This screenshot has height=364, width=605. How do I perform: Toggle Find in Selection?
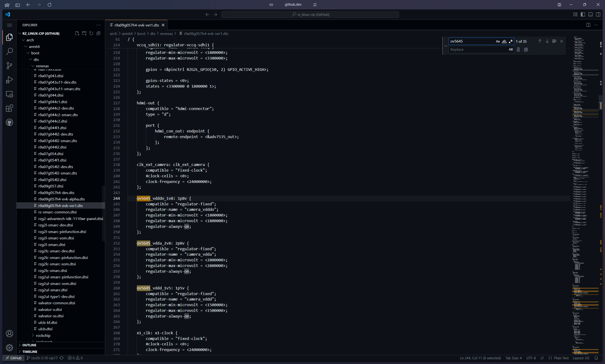pyautogui.click(x=554, y=41)
